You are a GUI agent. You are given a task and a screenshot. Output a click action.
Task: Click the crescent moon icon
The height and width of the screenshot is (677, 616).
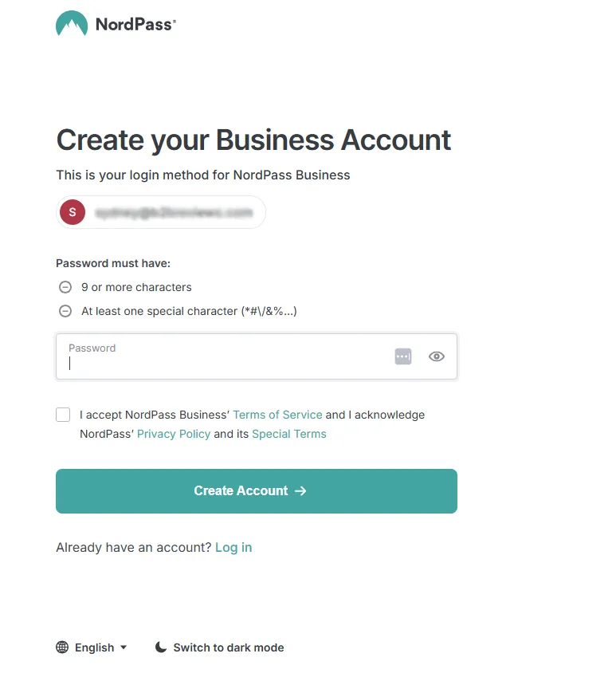point(161,647)
